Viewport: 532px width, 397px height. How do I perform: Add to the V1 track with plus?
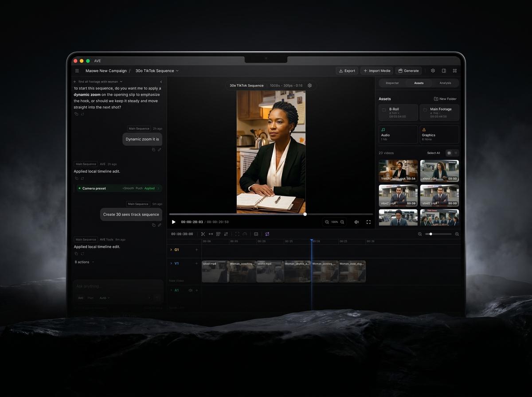pyautogui.click(x=197, y=263)
